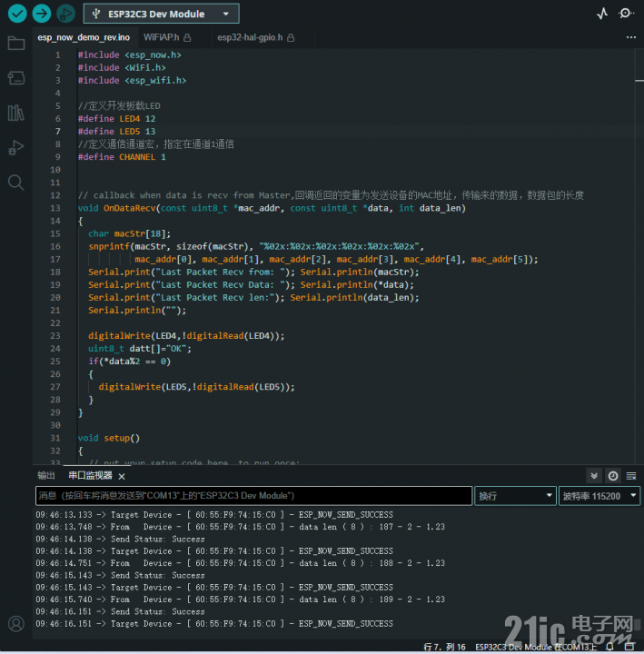Viewport: 644px width, 654px height.
Task: Open the Serial Plotter icon
Action: click(x=602, y=14)
